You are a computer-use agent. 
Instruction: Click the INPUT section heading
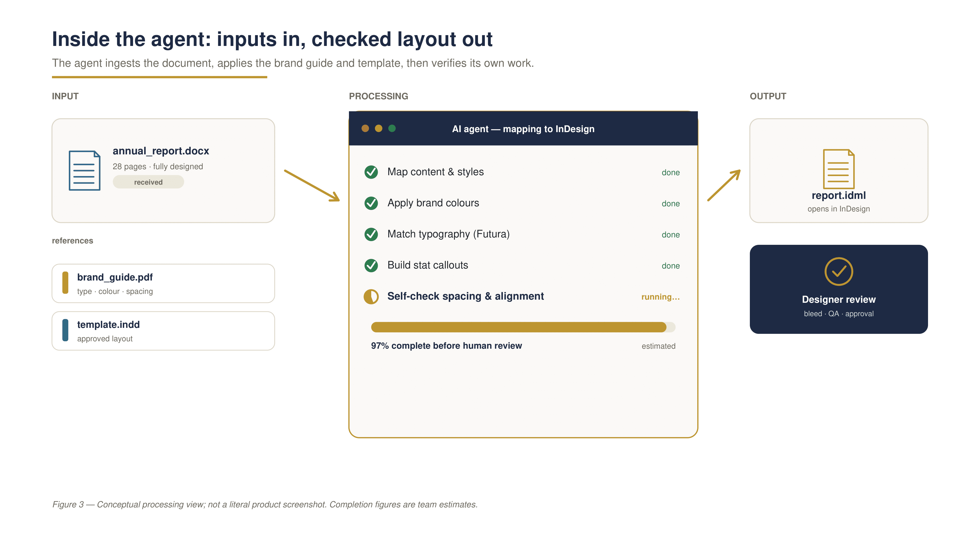(x=65, y=96)
